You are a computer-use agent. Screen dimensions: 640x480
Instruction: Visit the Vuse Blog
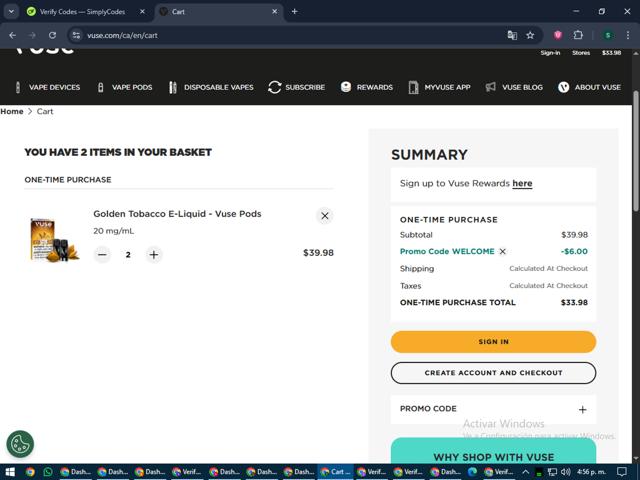(514, 87)
